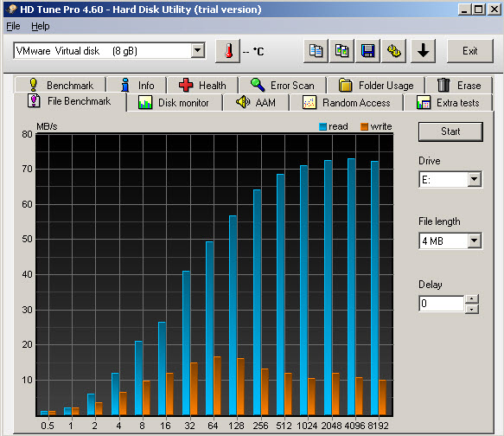
Task: Click the copy text to clipboard icon
Action: tap(316, 51)
